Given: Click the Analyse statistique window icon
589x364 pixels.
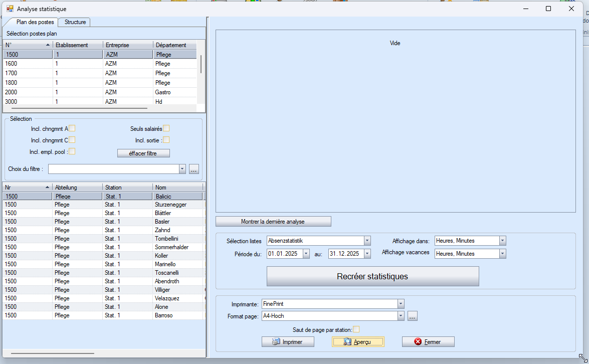Looking at the screenshot, I should point(10,9).
